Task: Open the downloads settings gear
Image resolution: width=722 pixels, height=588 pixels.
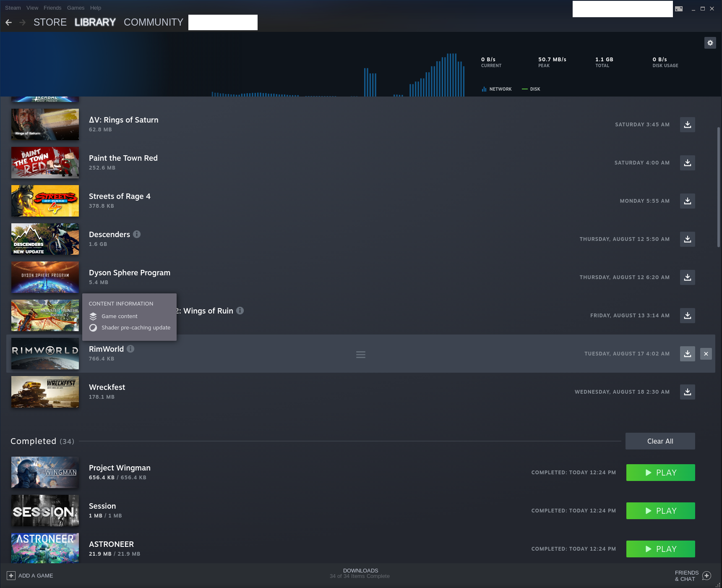Action: click(710, 43)
